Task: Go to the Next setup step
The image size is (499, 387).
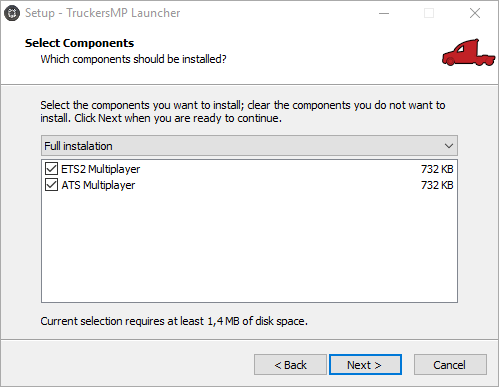Action: pos(365,365)
